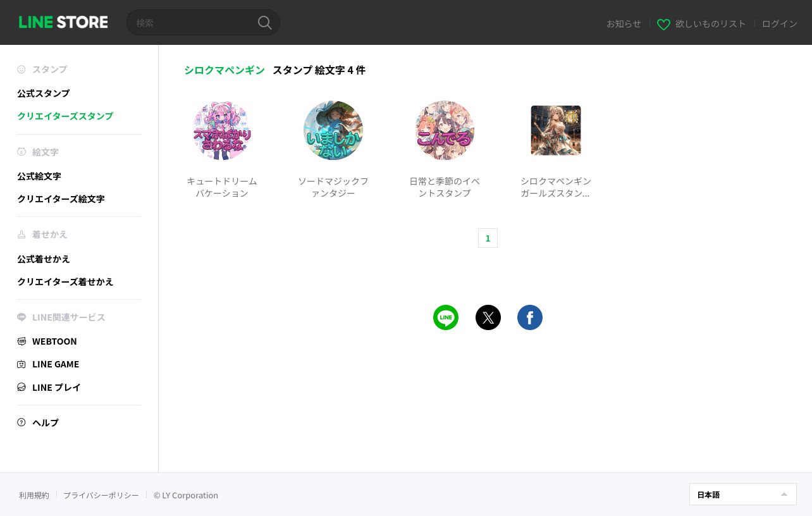The image size is (812, 516).
Task: Click the LINE GAME controller icon
Action: pos(22,364)
